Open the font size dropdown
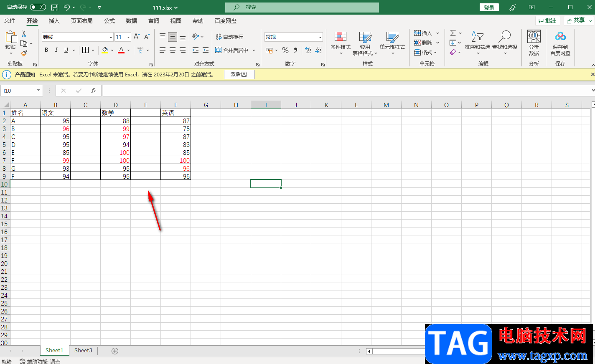The image size is (595, 364). click(128, 37)
